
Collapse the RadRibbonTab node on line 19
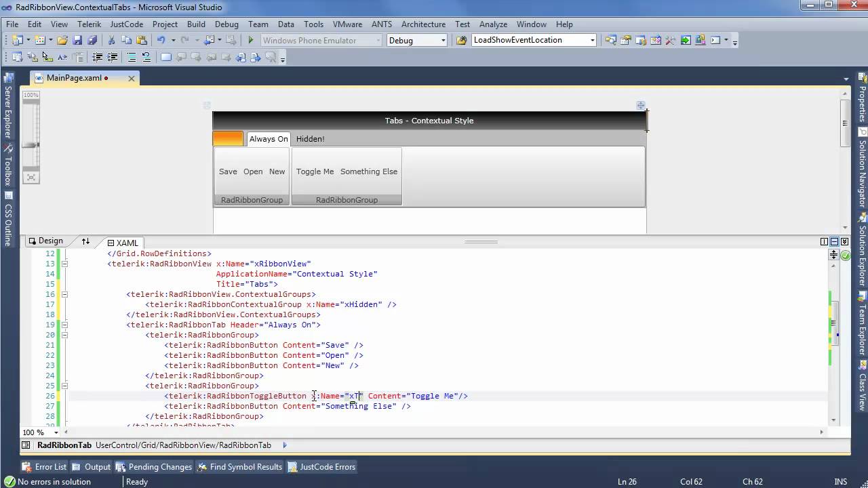pyautogui.click(x=65, y=325)
